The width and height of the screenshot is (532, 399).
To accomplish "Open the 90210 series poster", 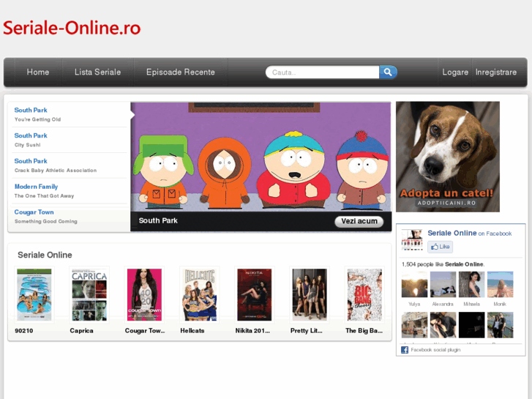I will pyautogui.click(x=34, y=295).
